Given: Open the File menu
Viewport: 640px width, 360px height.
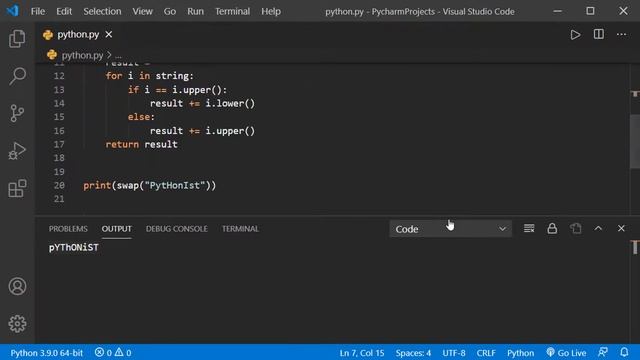Looking at the screenshot, I should click(x=38, y=11).
